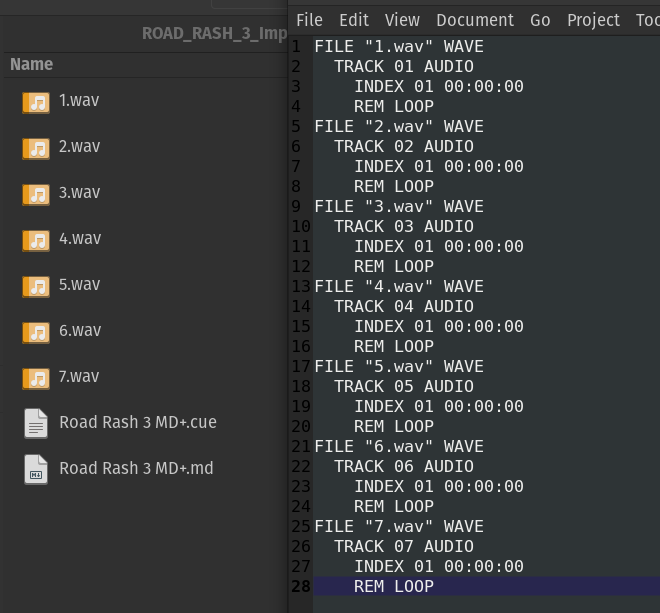Image resolution: width=660 pixels, height=613 pixels.
Task: Click REM LOOP on line 16
Action: coord(394,346)
